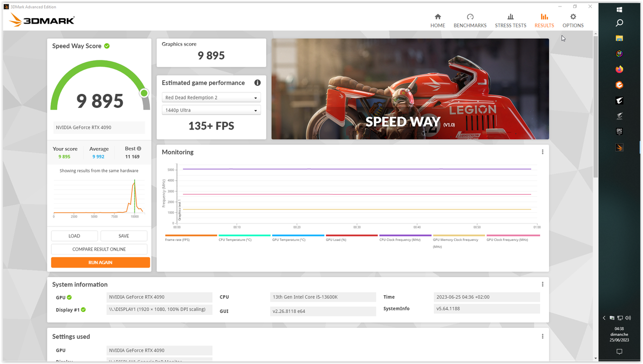Show hidden tray icons chevron

(604, 318)
